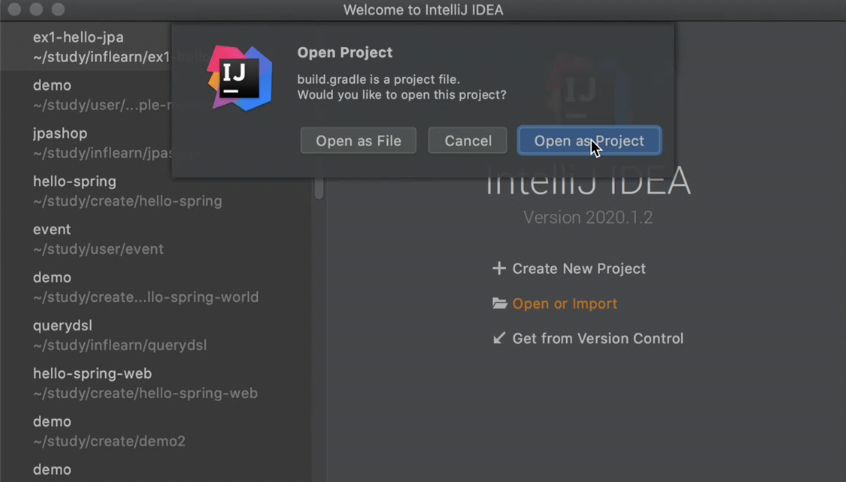Viewport: 846px width, 482px height.
Task: Open recent project querydsl
Action: pos(155,335)
